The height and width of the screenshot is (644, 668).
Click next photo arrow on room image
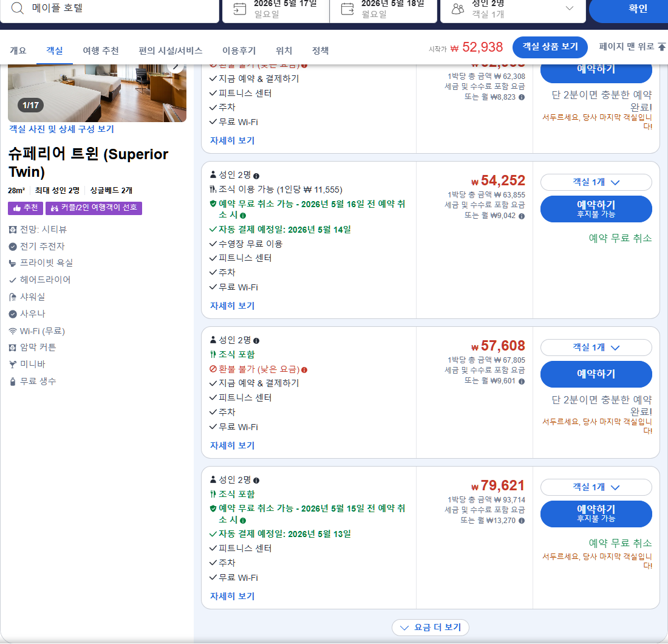pos(176,66)
